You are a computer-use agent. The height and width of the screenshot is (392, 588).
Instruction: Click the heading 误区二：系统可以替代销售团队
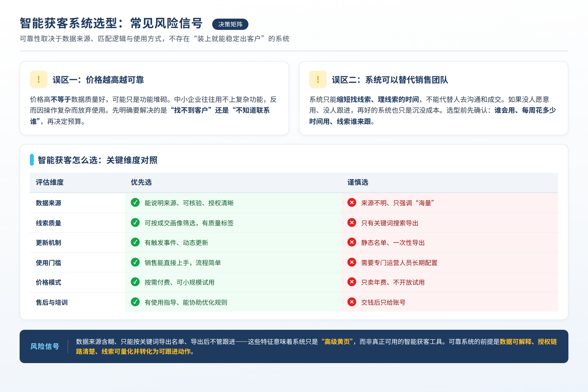pyautogui.click(x=390, y=80)
